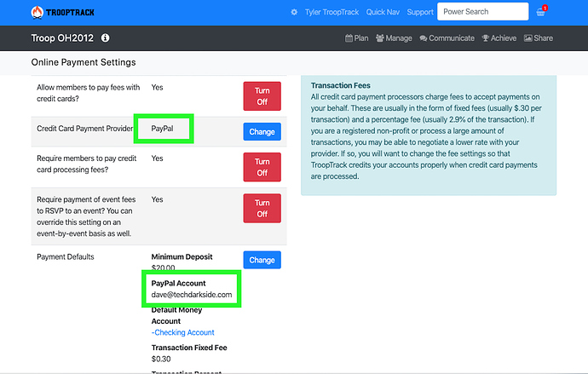Viewport: 588px width, 374px height.
Task: Open the settings gear icon
Action: (x=294, y=12)
